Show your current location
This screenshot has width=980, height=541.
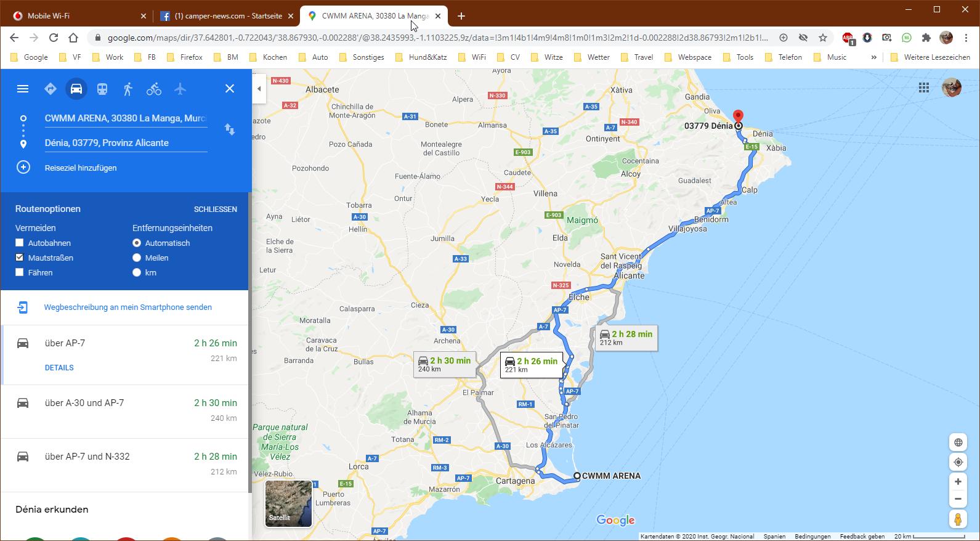pos(958,462)
